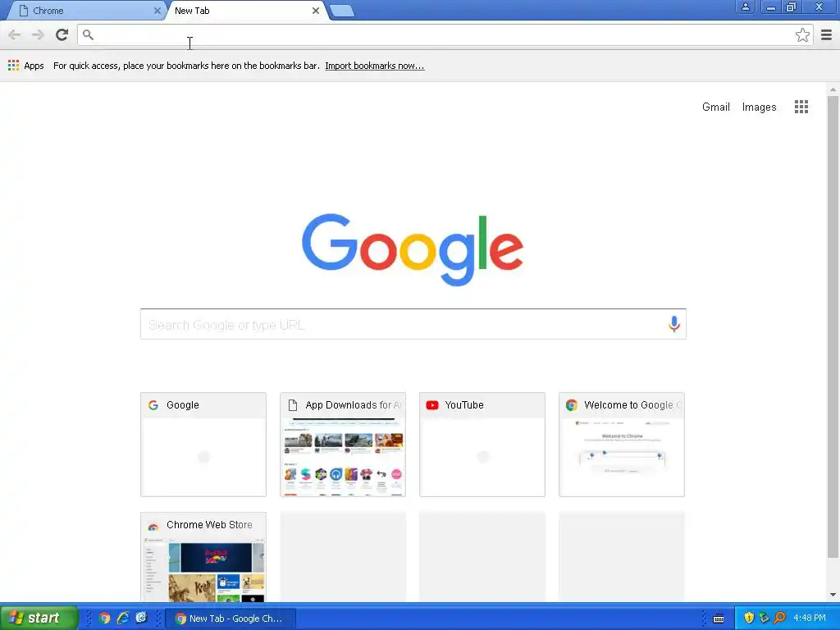
Task: Reload the page with the refresh icon
Action: pyautogui.click(x=62, y=35)
